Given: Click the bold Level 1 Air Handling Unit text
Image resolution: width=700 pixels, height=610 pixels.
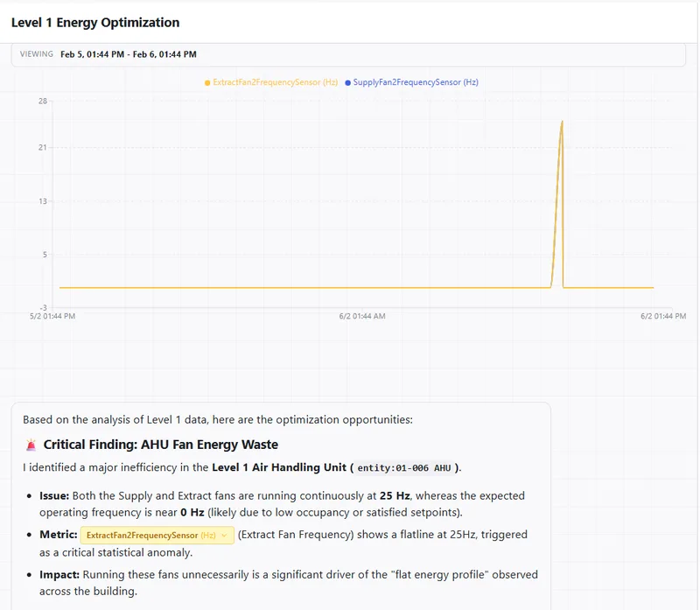Looking at the screenshot, I should (279, 467).
